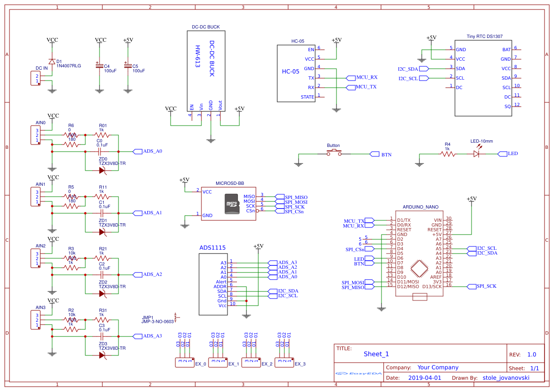Screen dimensions: 554x392
Task: Select the Your Company field text
Action: point(438,367)
